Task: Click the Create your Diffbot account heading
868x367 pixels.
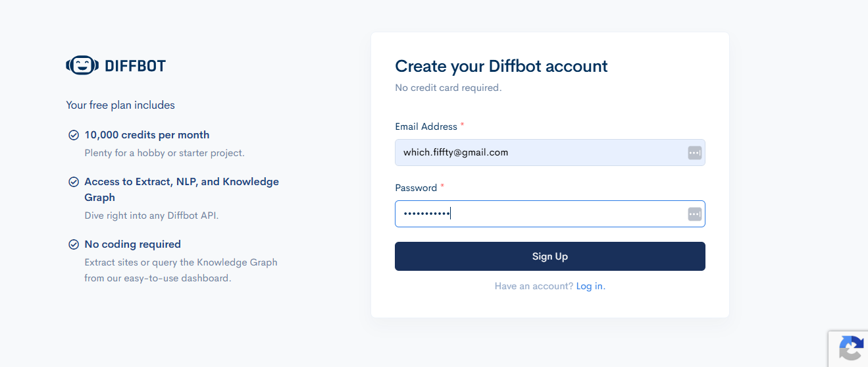Action: pyautogui.click(x=501, y=66)
